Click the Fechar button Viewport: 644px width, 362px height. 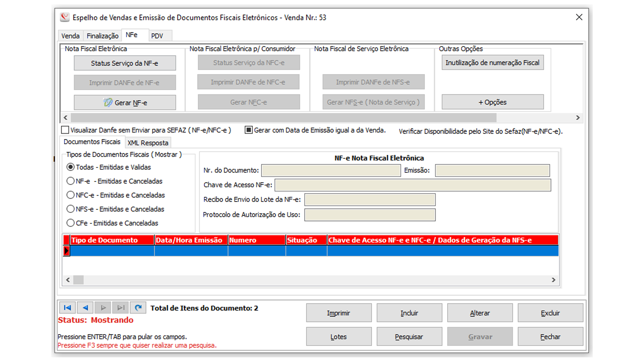coord(550,337)
